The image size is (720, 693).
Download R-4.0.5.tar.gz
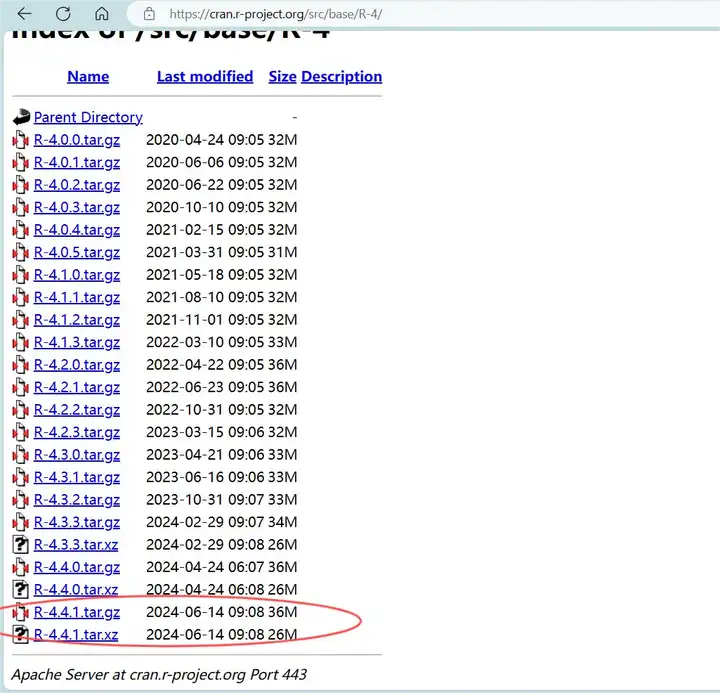77,252
